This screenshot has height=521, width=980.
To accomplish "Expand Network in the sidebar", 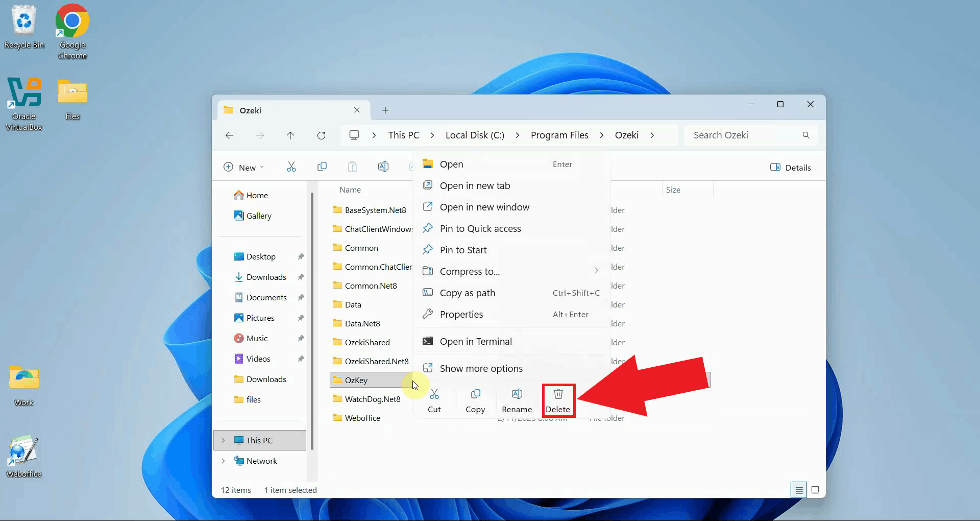I will pos(224,460).
